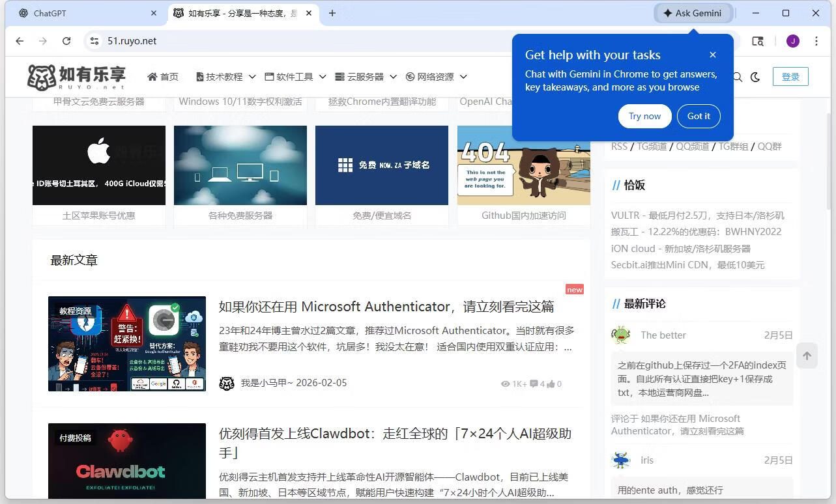836x504 pixels.
Task: Expand the 云服务器 dropdown menu
Action: pyautogui.click(x=366, y=77)
